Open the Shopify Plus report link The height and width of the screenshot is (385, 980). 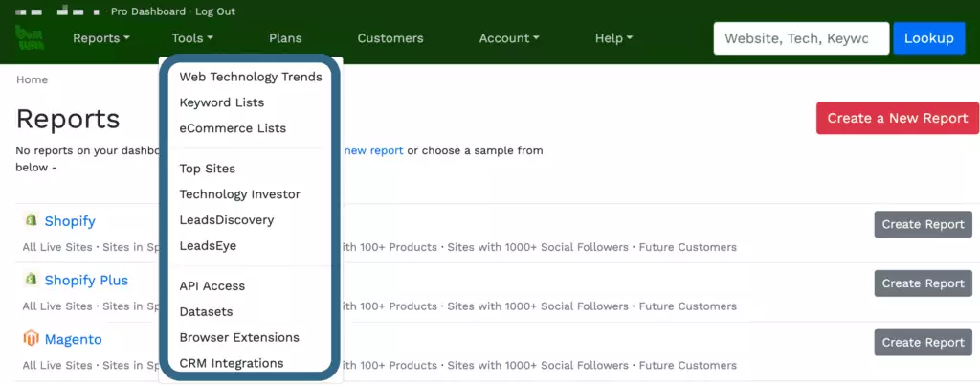click(86, 280)
